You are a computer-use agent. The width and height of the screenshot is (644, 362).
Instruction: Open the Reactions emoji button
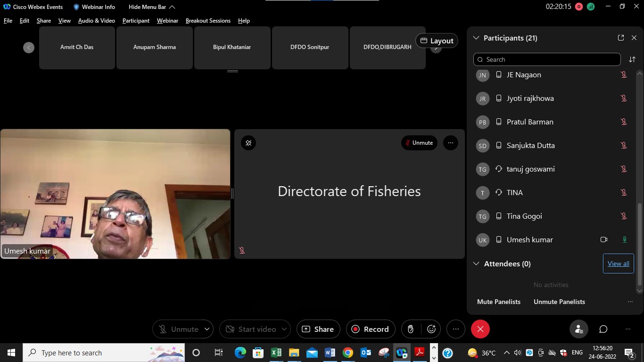pyautogui.click(x=431, y=329)
